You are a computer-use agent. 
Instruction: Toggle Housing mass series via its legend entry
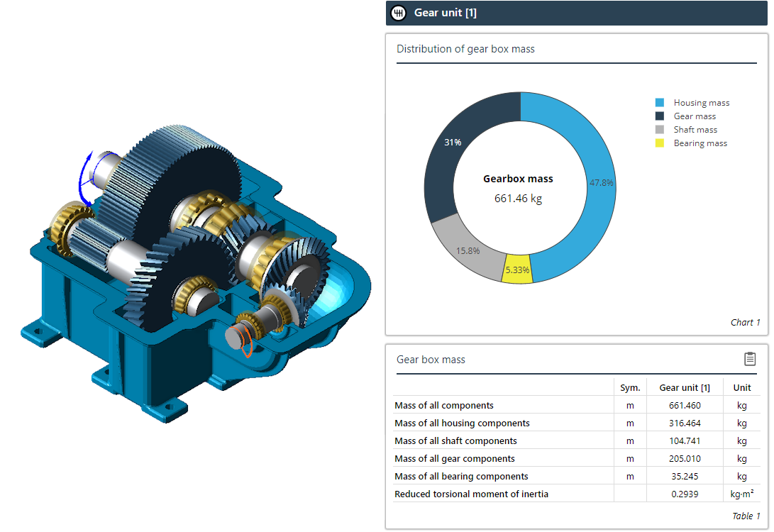point(701,102)
